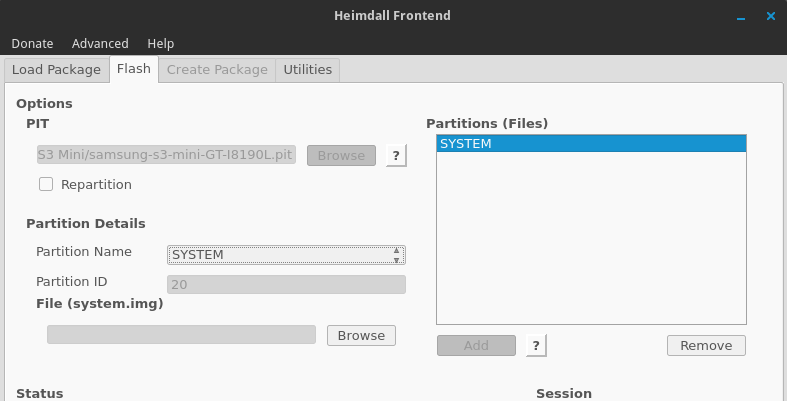Image resolution: width=787 pixels, height=401 pixels.
Task: Remove the selected partition file
Action: coord(706,345)
